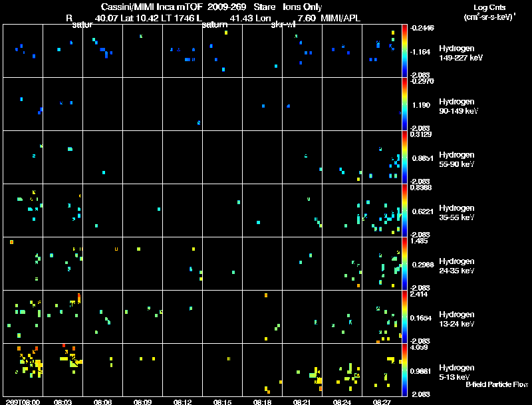Click the '269T08:00' time axis label
The width and height of the screenshot is (532, 405).
coord(23,402)
